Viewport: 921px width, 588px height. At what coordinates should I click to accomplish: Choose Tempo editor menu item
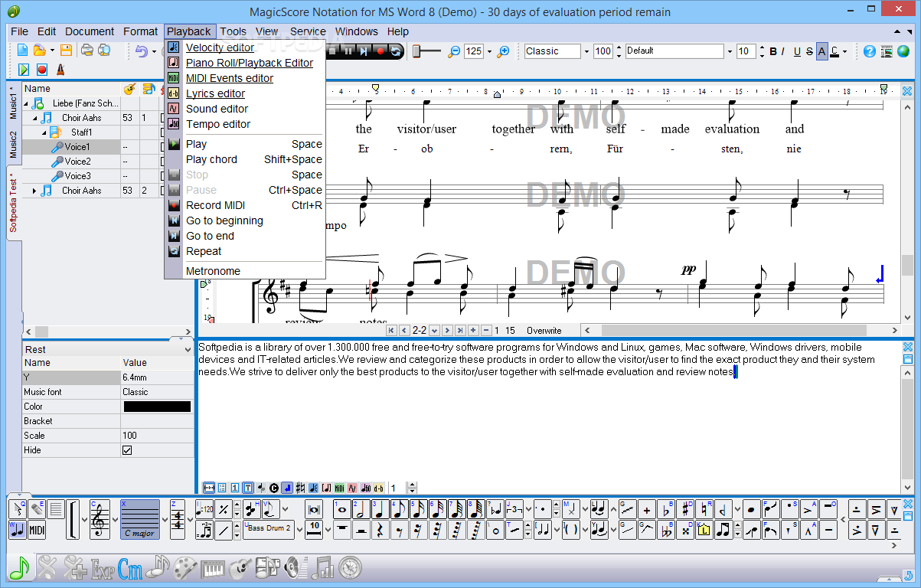tap(218, 124)
